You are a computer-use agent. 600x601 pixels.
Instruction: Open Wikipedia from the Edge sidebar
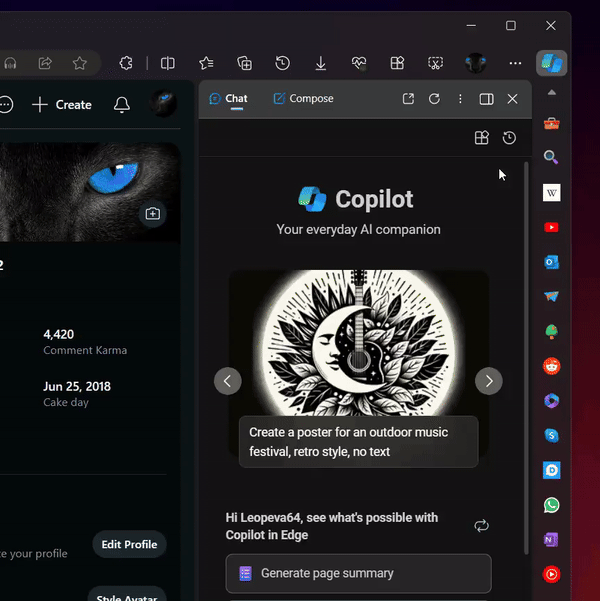(551, 193)
